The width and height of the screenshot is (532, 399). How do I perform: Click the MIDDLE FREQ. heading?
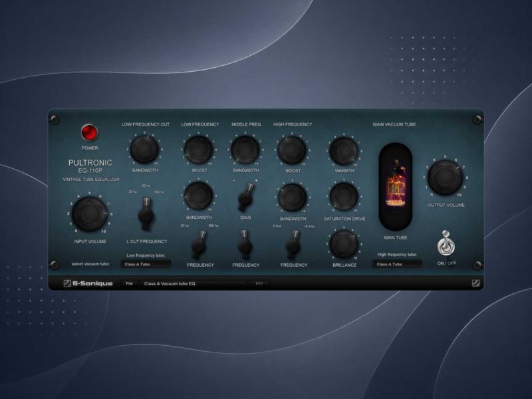pos(246,124)
